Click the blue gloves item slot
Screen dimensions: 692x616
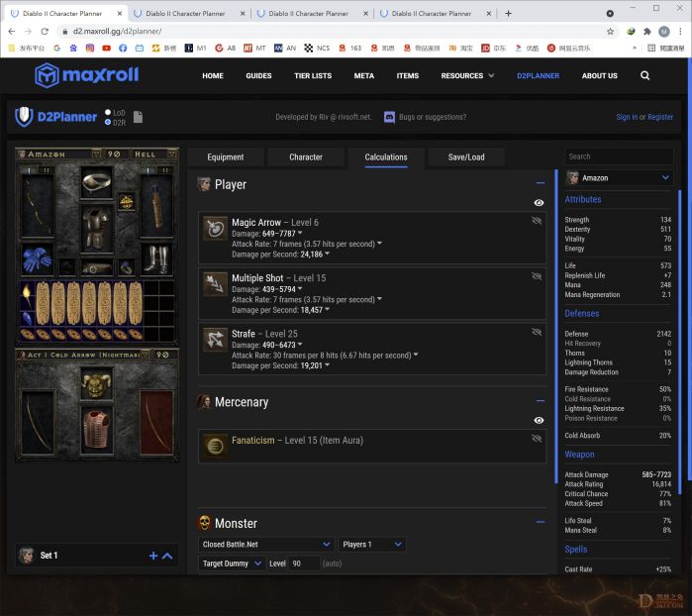[x=37, y=259]
